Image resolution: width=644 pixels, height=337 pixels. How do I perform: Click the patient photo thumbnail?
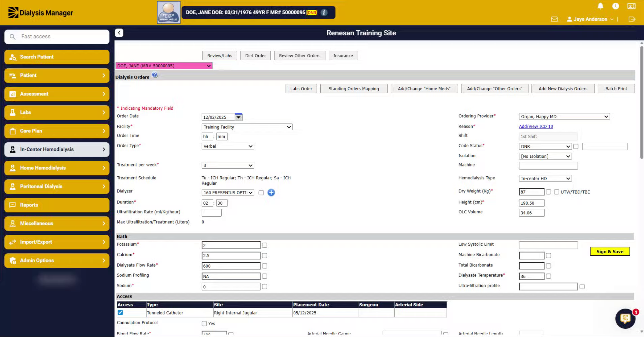(x=169, y=12)
